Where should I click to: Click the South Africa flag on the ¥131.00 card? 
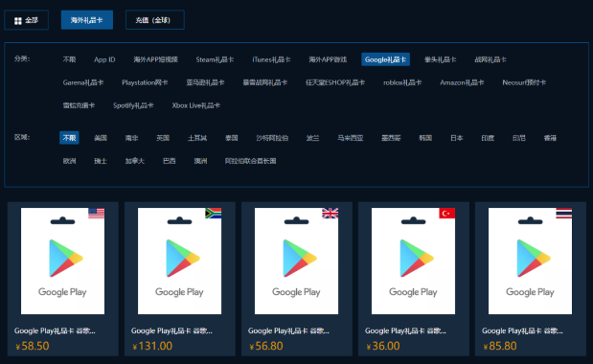[x=214, y=214]
